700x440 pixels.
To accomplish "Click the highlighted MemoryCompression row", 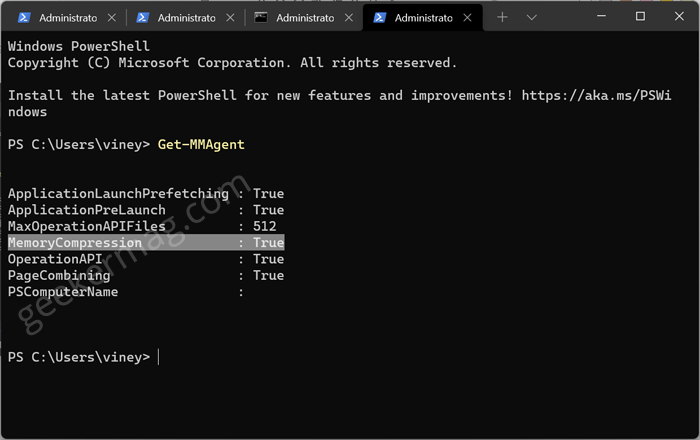I will pos(146,243).
